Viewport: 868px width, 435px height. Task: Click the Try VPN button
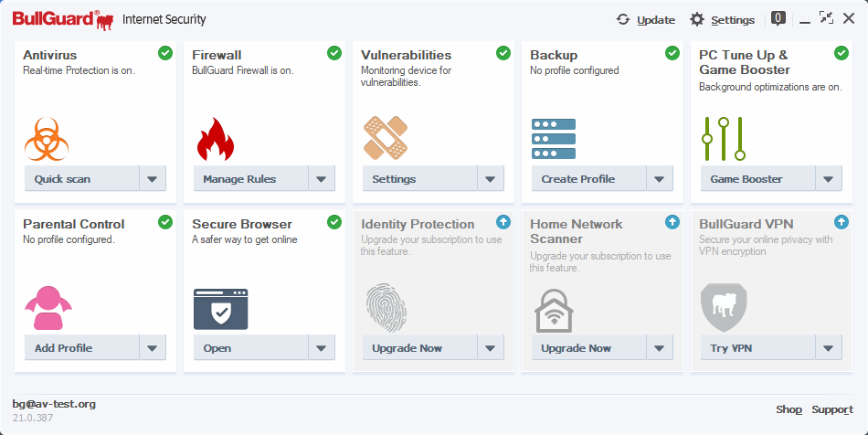pos(757,348)
